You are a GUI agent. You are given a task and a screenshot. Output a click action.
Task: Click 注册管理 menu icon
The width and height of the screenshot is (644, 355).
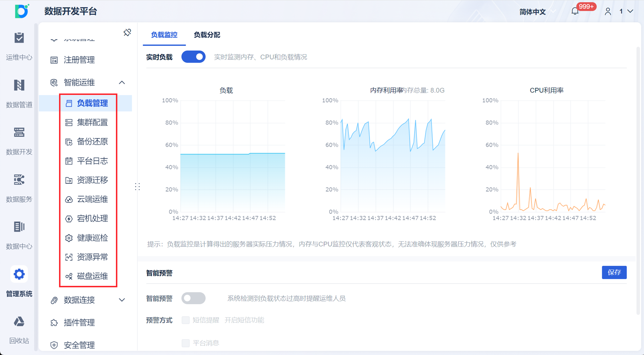pos(54,60)
